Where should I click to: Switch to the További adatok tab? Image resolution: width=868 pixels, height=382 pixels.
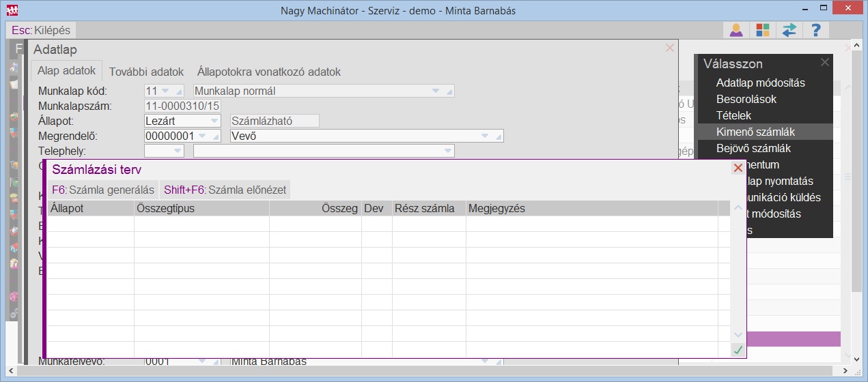point(146,72)
